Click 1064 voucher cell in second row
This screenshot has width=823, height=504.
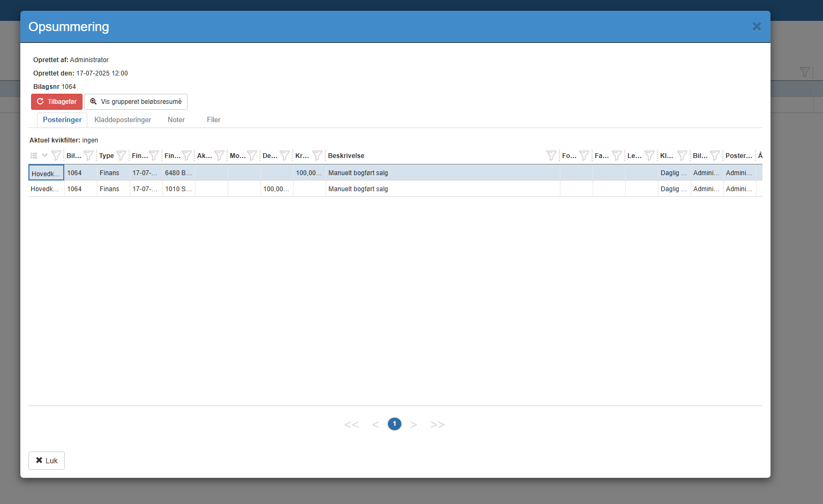[x=80, y=189]
